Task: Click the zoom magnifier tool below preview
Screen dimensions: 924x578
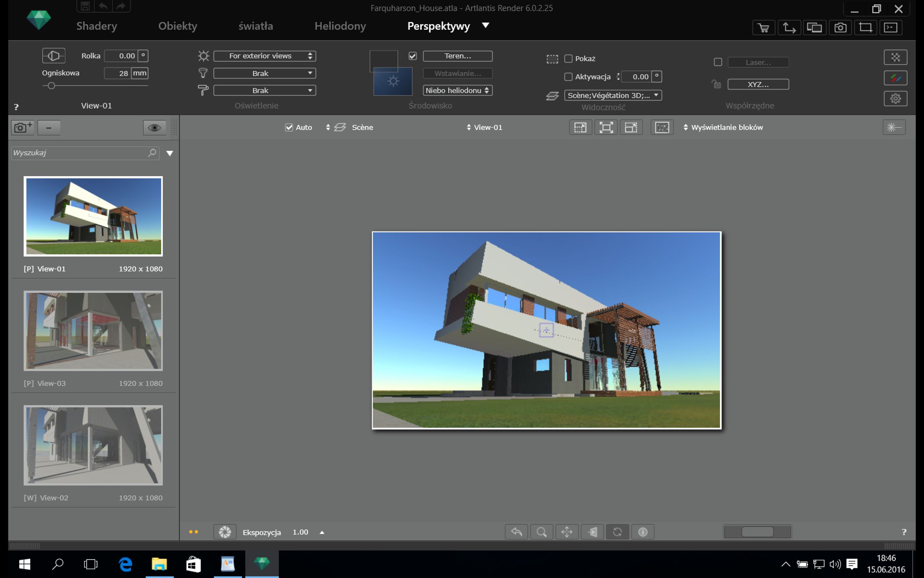Action: click(541, 532)
